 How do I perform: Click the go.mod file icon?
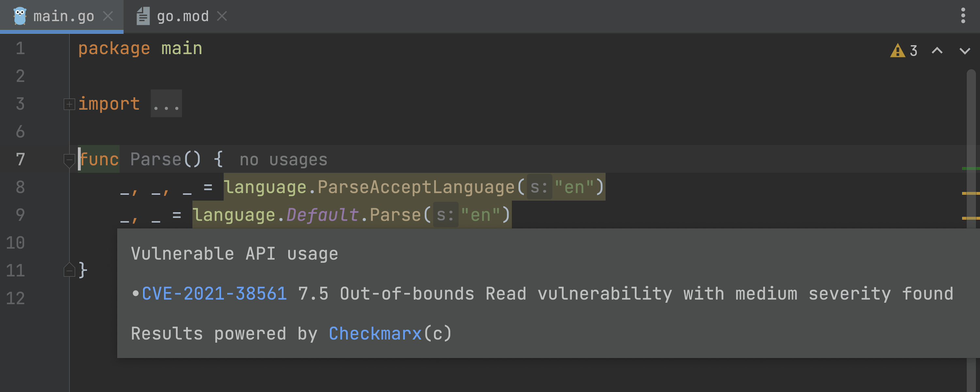click(143, 16)
